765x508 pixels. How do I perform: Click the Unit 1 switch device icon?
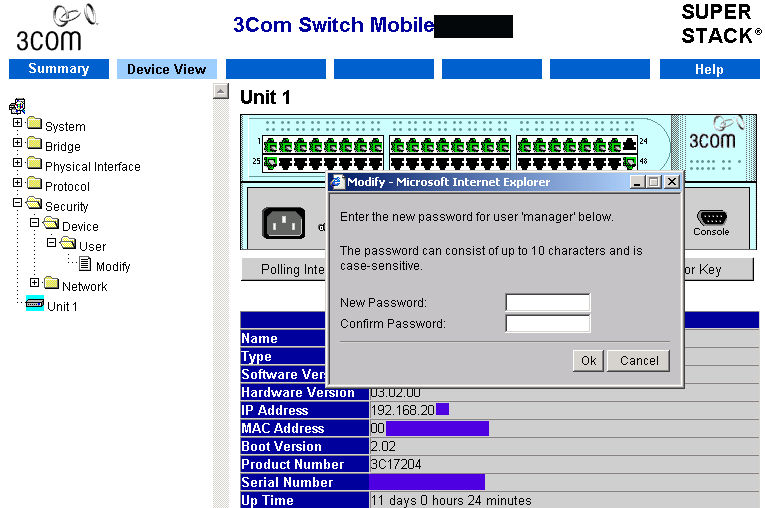pos(35,303)
